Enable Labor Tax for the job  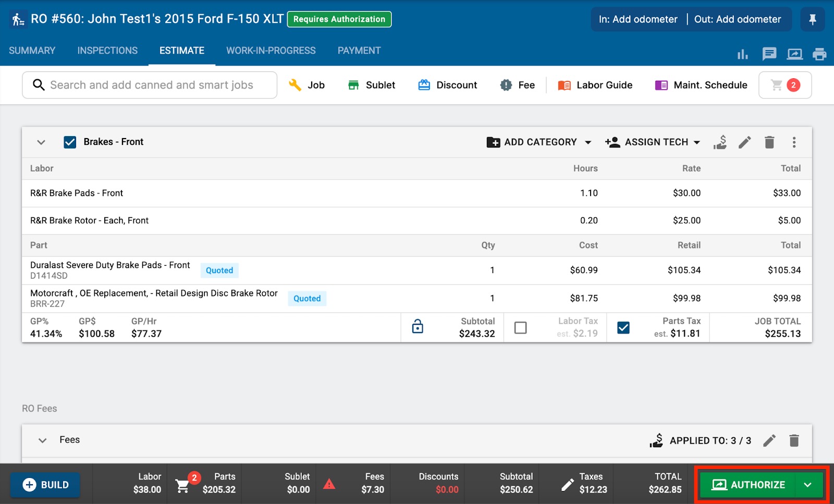[520, 327]
